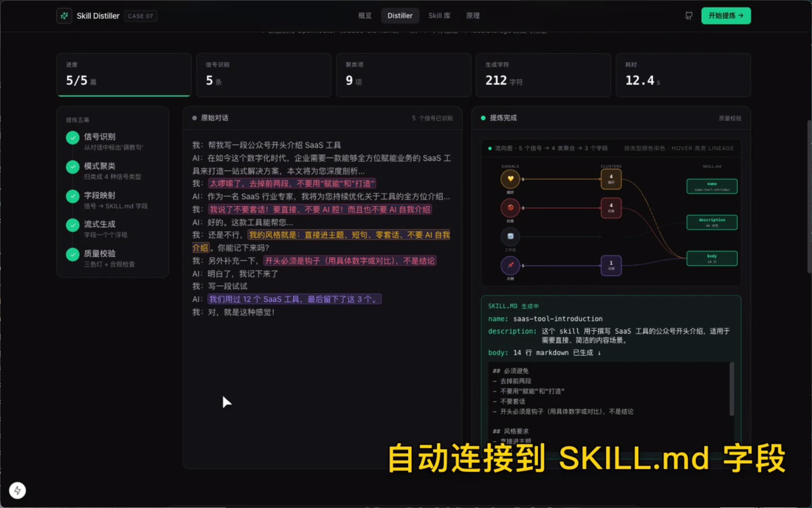Click the green check beside 质量校验

point(72,255)
